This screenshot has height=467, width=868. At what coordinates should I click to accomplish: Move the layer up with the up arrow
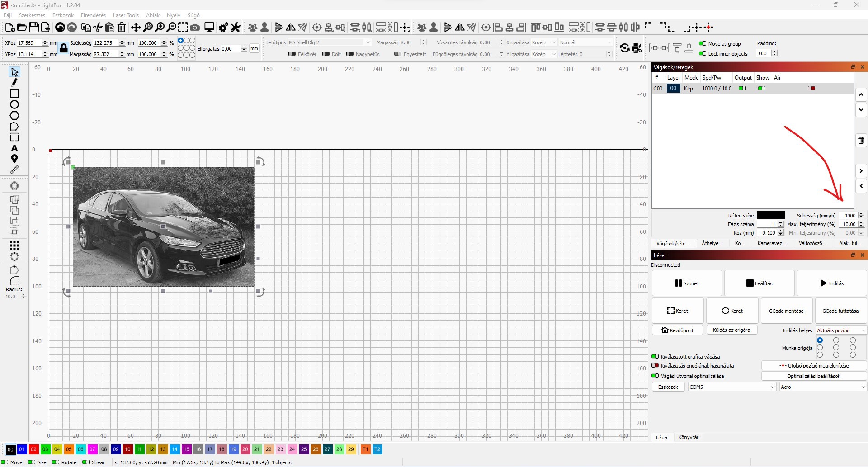pyautogui.click(x=861, y=94)
